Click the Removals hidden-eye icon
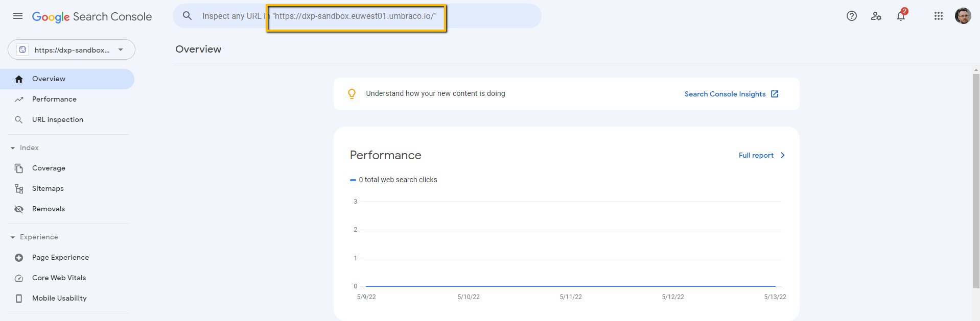This screenshot has height=321, width=980. [x=19, y=209]
